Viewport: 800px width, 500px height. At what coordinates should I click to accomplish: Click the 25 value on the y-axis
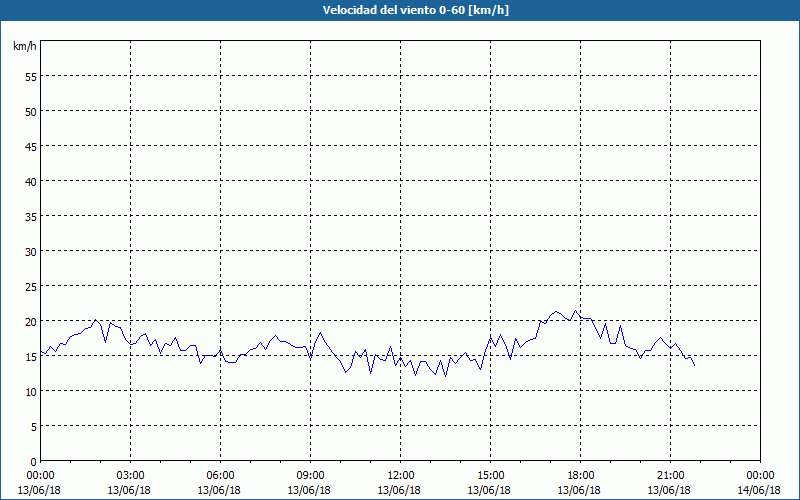pyautogui.click(x=31, y=287)
